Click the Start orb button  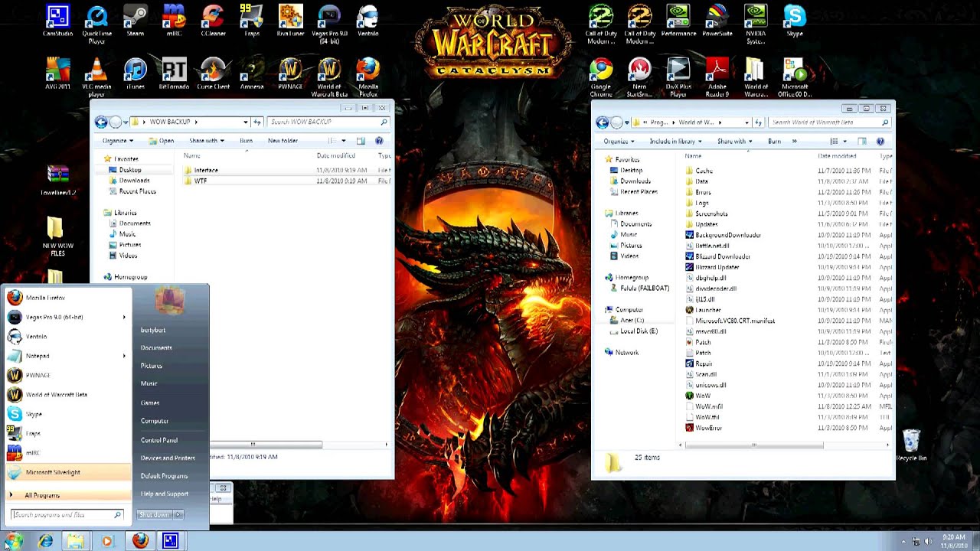point(14,541)
